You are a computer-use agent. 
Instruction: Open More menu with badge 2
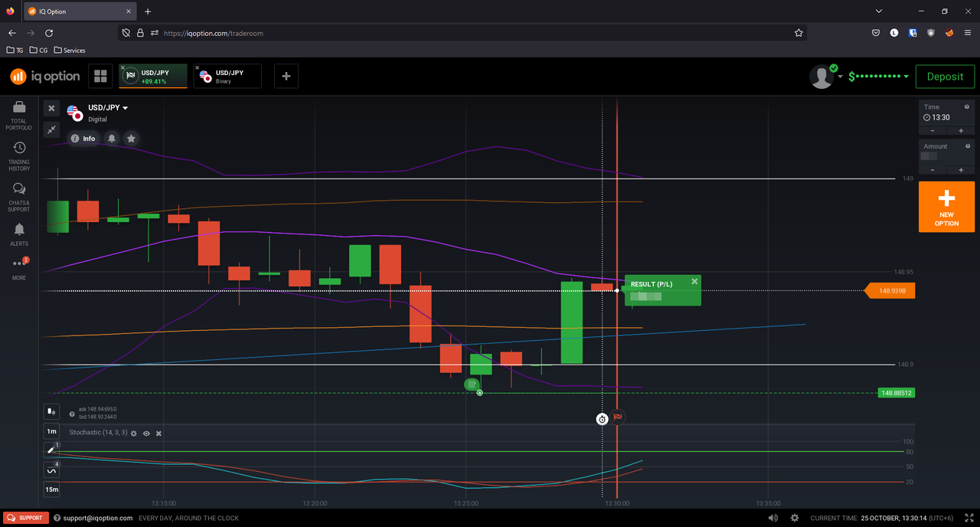[19, 268]
